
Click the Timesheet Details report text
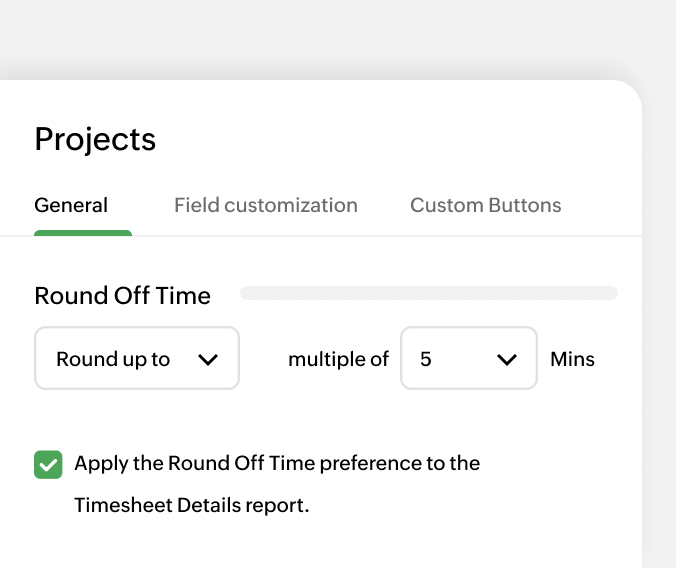coord(192,505)
